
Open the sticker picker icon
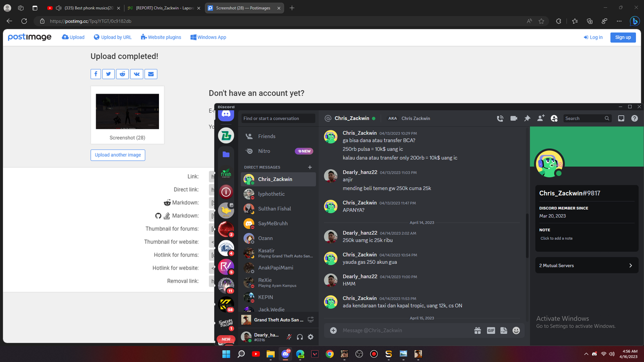pos(504,330)
